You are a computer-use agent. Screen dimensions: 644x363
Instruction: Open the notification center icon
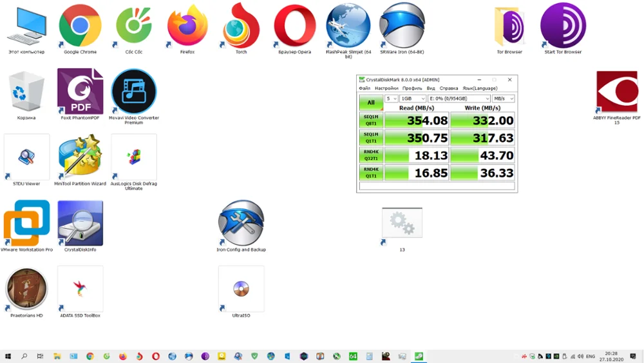point(633,357)
